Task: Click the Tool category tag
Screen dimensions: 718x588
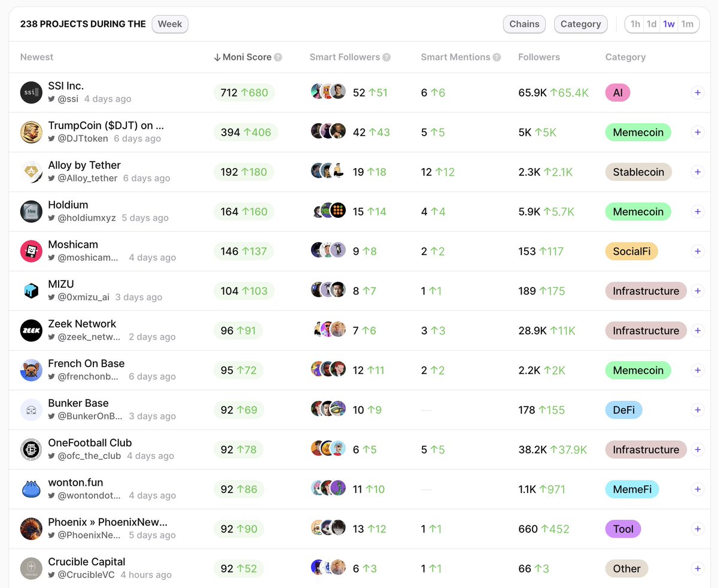Action: click(623, 529)
